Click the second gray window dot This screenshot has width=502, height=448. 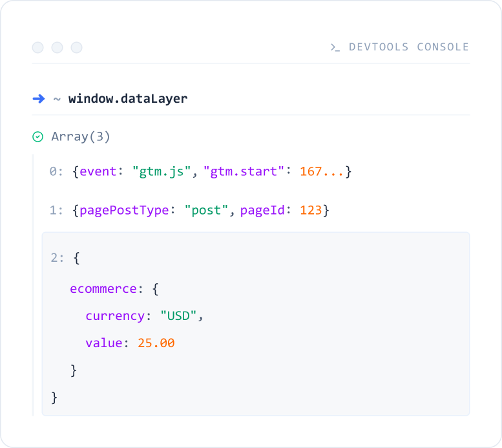pos(58,47)
